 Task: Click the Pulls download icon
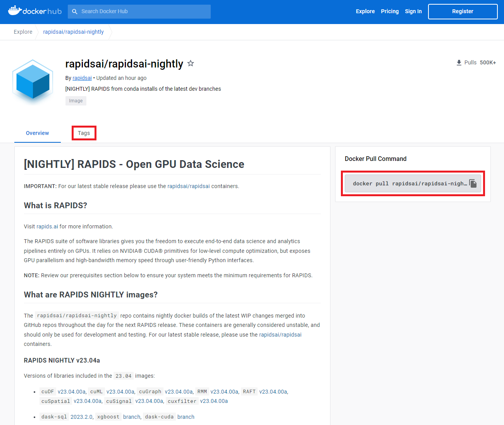pyautogui.click(x=459, y=62)
